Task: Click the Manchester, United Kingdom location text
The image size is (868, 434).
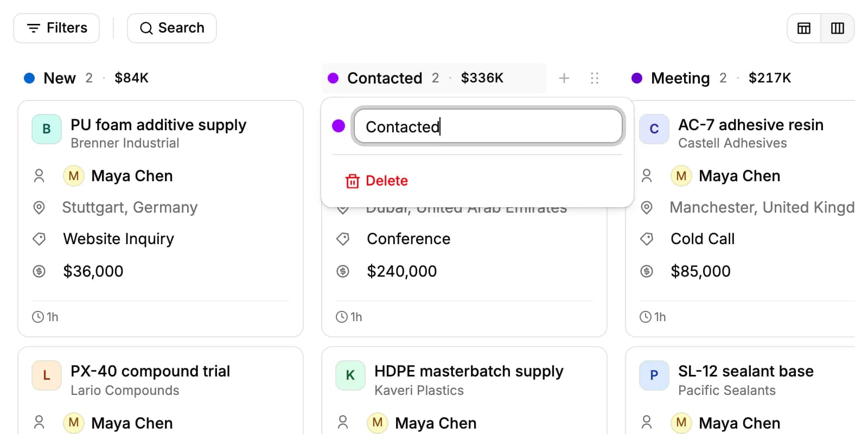Action: (762, 207)
